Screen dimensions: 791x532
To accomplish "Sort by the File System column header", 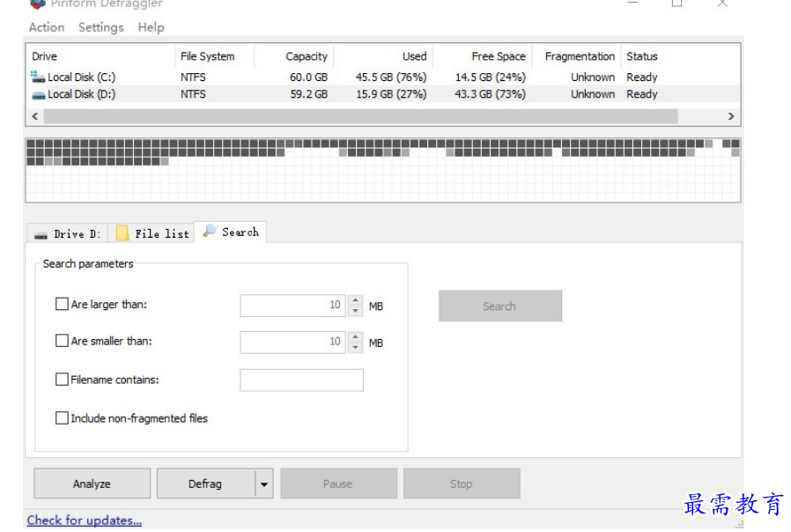I will [214, 56].
